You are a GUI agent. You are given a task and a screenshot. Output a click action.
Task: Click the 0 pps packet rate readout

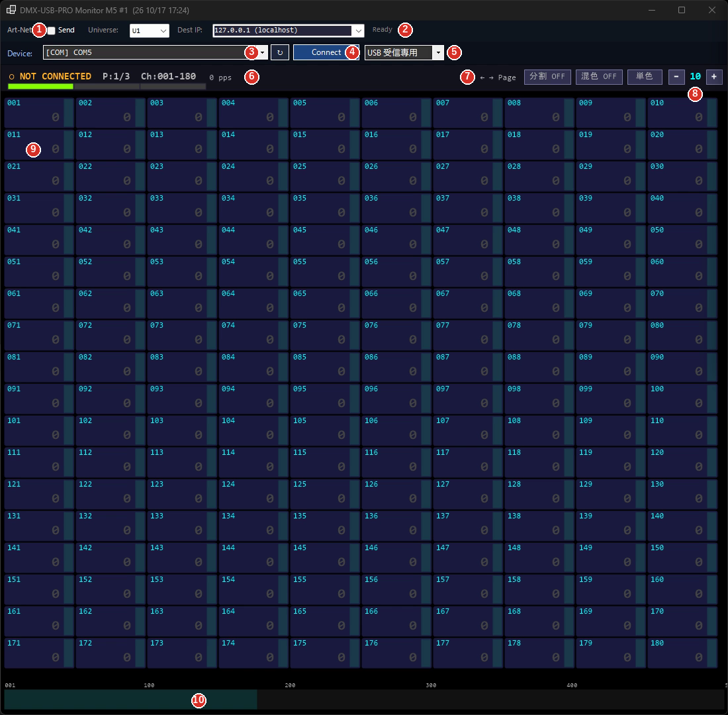(x=220, y=77)
